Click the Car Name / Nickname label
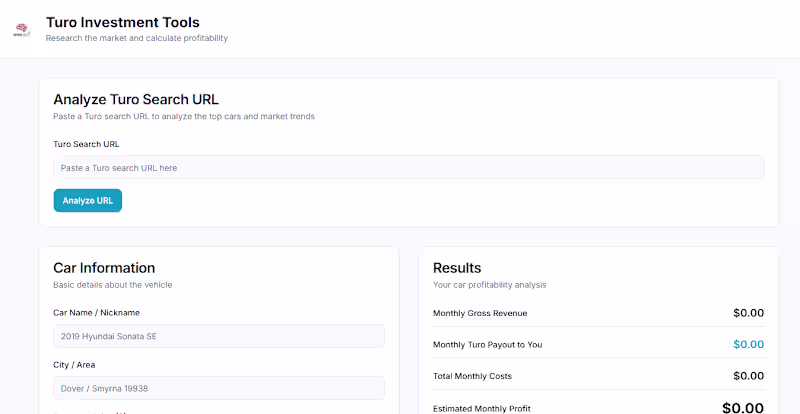This screenshot has width=800, height=414. click(x=96, y=313)
